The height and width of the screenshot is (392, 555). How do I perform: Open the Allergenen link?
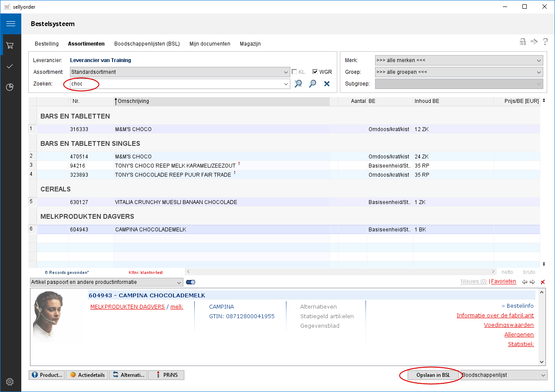[x=519, y=335]
